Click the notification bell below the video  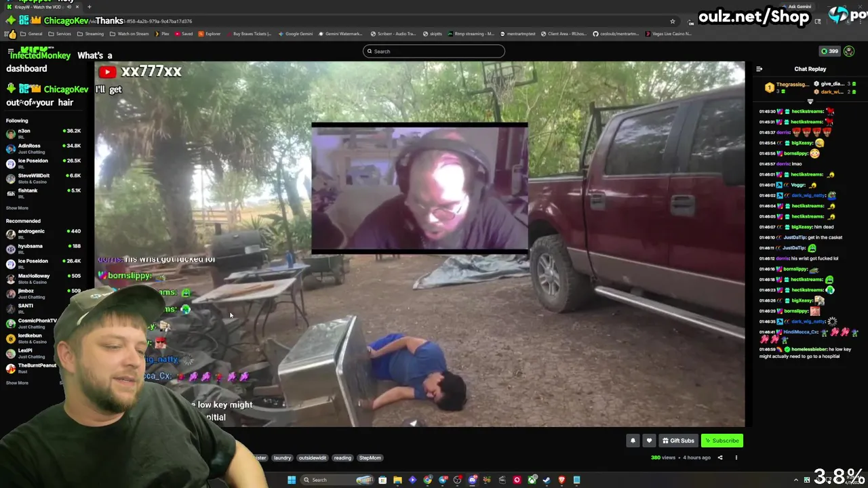(633, 441)
